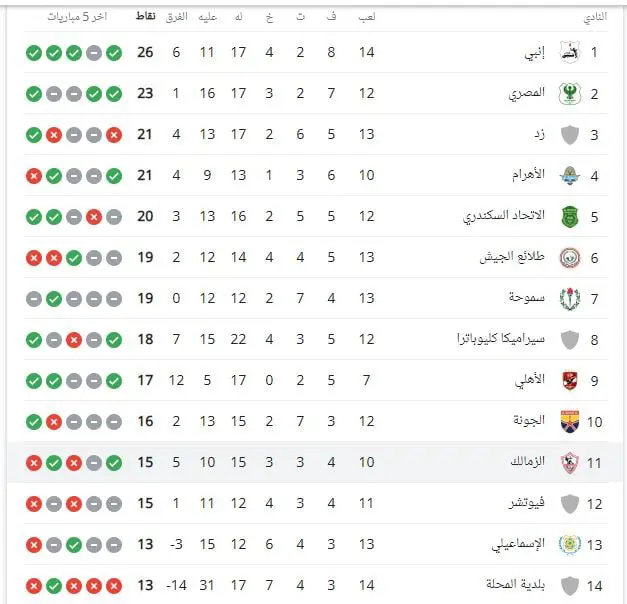This screenshot has height=604, width=627.
Task: Click the سموحة club logo
Action: pyautogui.click(x=570, y=299)
